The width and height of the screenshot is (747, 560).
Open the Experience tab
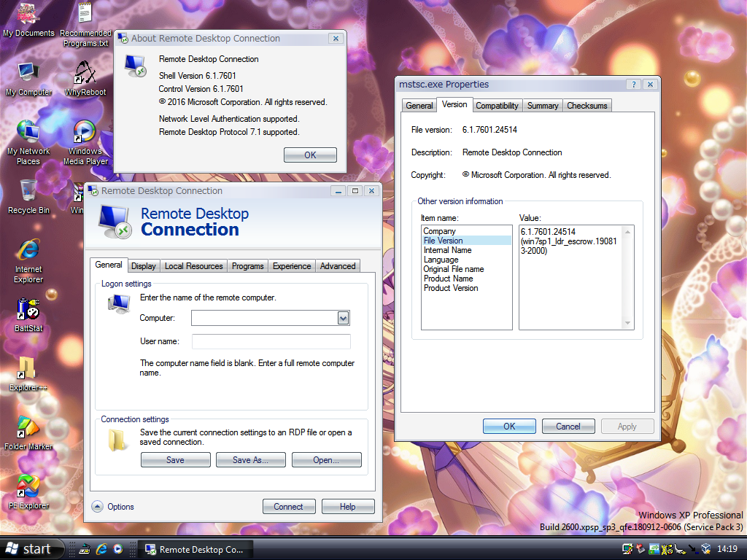click(292, 265)
